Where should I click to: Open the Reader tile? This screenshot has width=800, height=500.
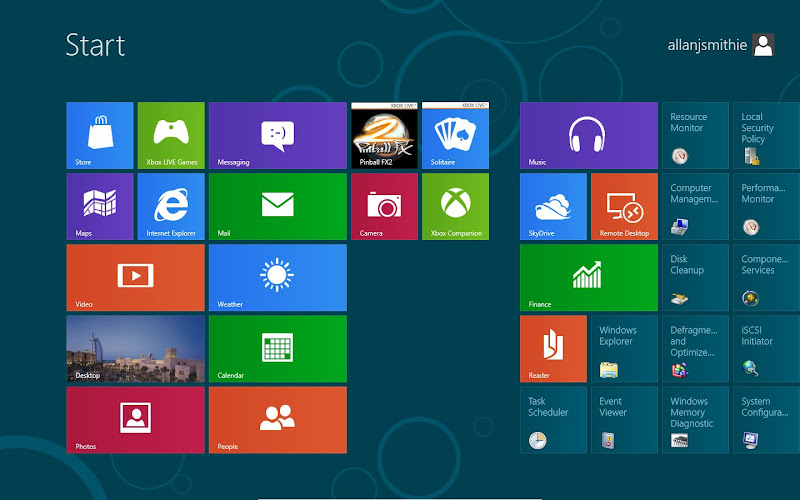[x=553, y=348]
